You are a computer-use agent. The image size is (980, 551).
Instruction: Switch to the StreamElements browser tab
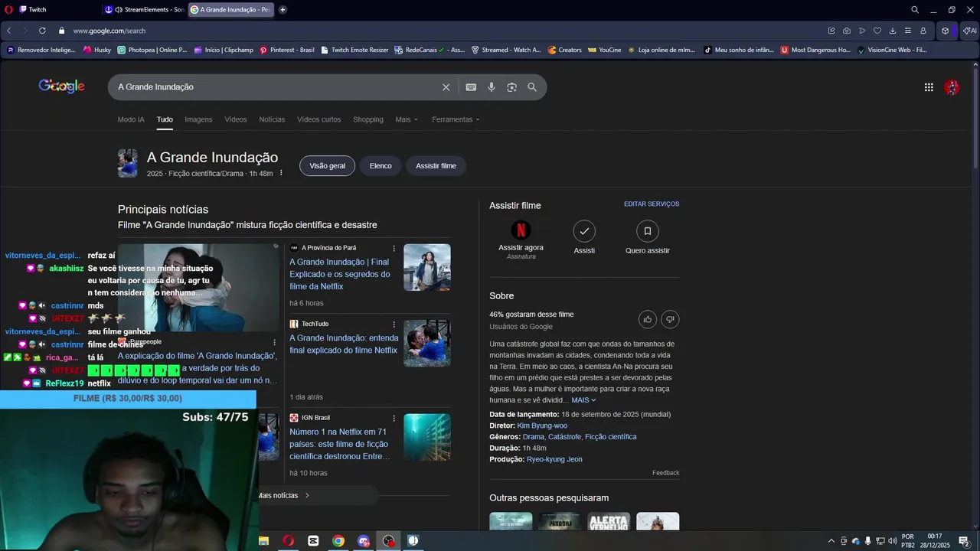pyautogui.click(x=144, y=10)
